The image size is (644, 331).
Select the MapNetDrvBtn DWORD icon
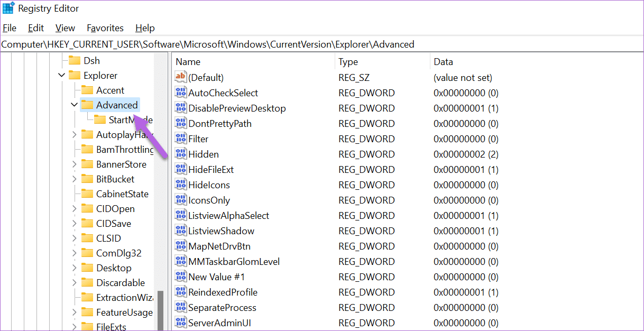pyautogui.click(x=181, y=246)
